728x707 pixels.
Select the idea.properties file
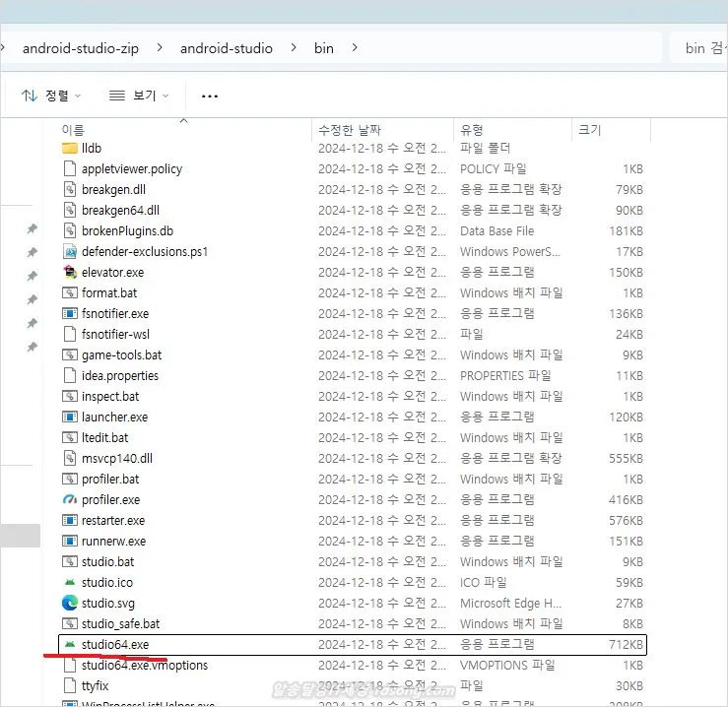[120, 375]
